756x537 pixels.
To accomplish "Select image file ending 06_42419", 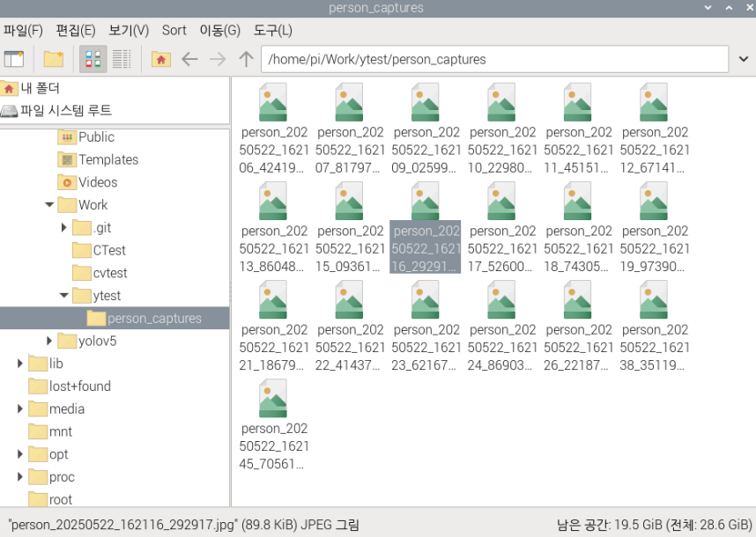I will tap(274, 129).
